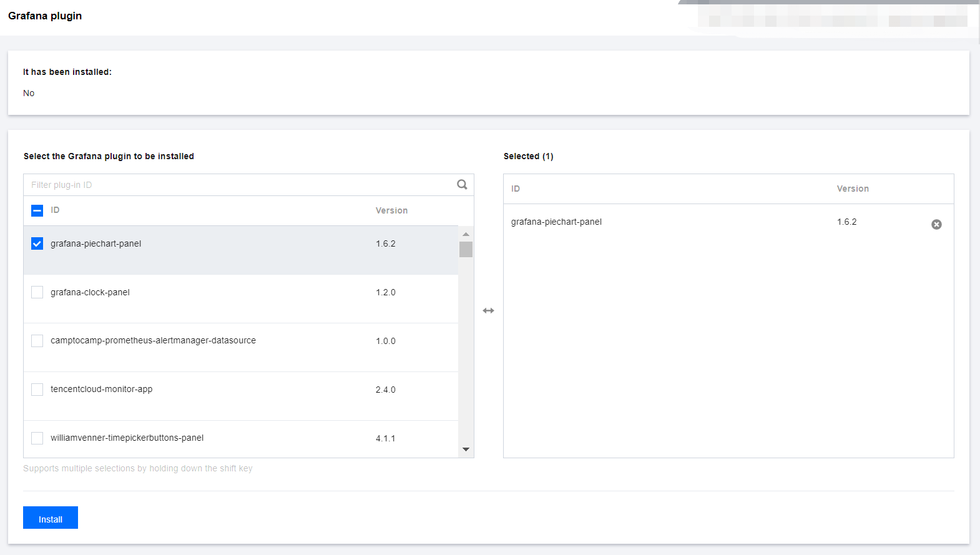Check camptocamp-prometheus-alertmanager-datasource checkbox

(37, 341)
